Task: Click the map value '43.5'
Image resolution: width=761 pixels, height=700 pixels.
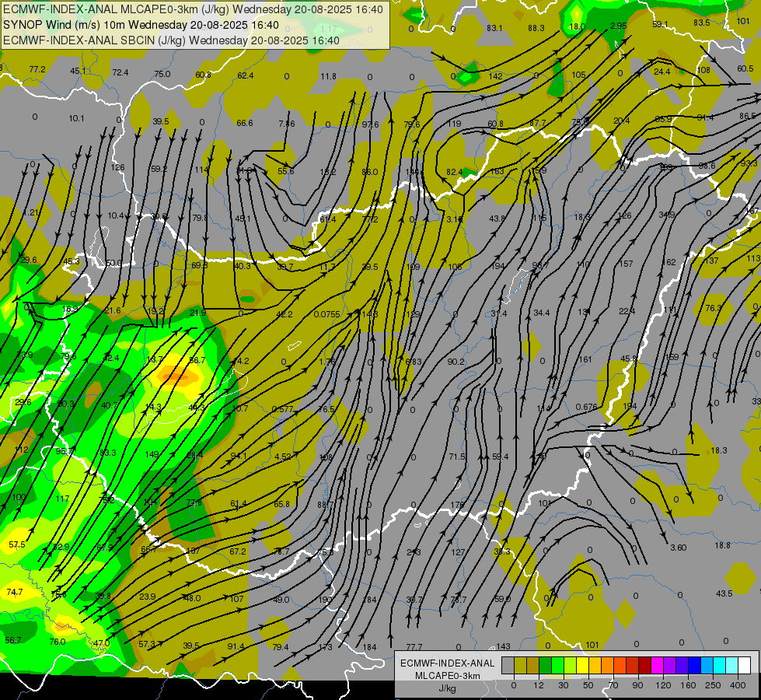Action: tap(724, 593)
